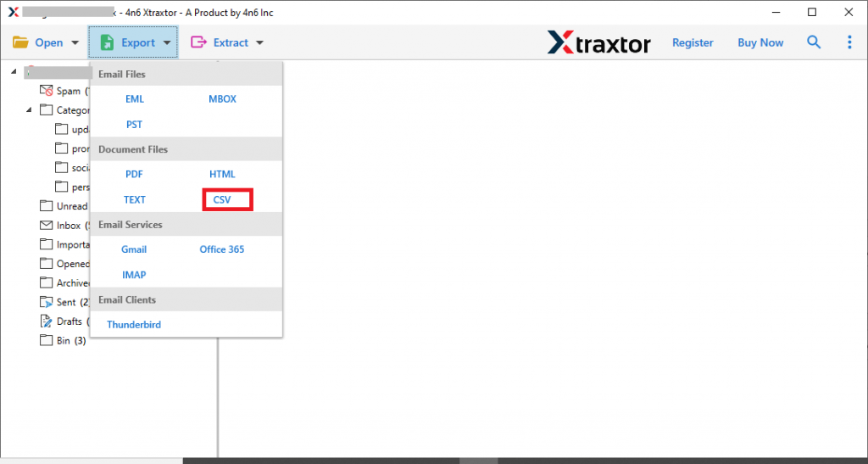Select the Sent (2) folder label
Viewport: 868px width, 464px height.
pyautogui.click(x=73, y=302)
